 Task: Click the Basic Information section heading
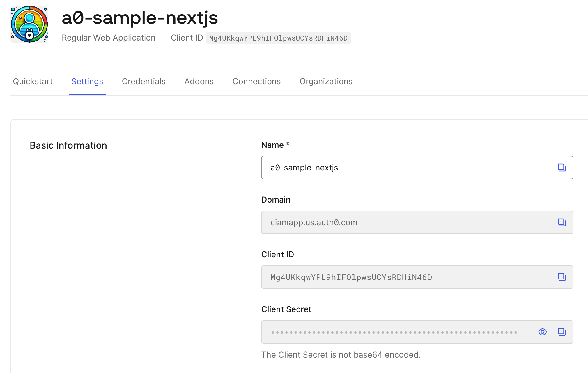68,145
